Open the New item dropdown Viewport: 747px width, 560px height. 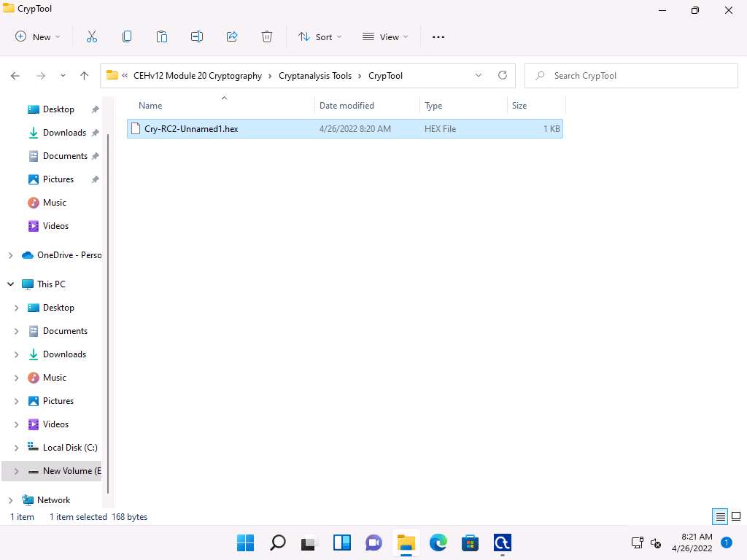click(38, 36)
